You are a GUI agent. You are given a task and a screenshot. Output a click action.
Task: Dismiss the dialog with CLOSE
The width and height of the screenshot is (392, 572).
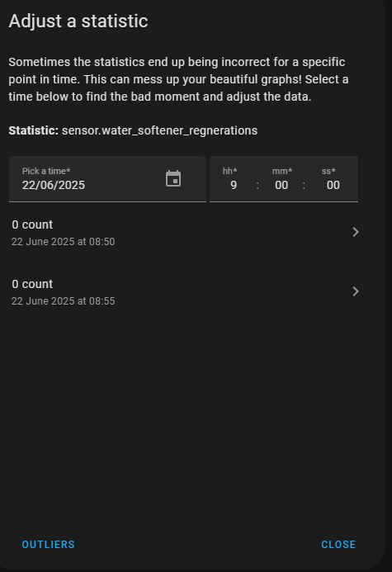pyautogui.click(x=338, y=545)
